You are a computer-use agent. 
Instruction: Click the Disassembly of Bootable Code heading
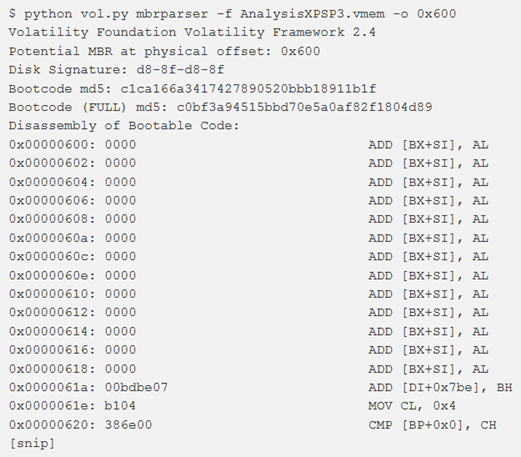[124, 126]
